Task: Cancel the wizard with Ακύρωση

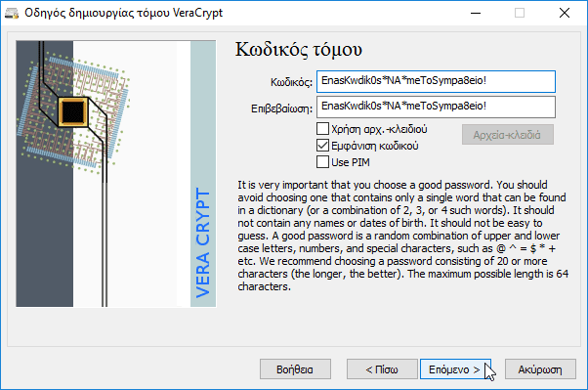Action: (x=540, y=369)
